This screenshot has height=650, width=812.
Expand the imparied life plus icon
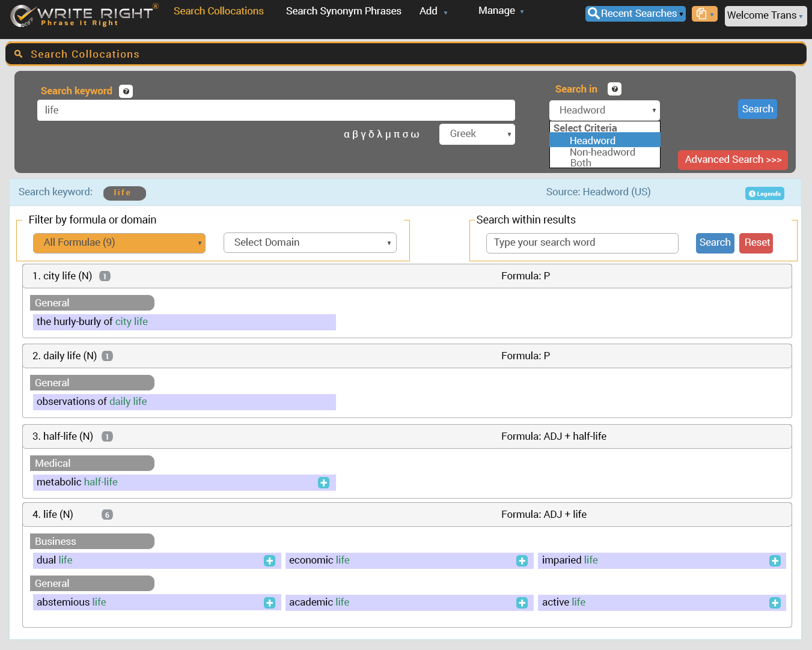pyautogui.click(x=775, y=561)
